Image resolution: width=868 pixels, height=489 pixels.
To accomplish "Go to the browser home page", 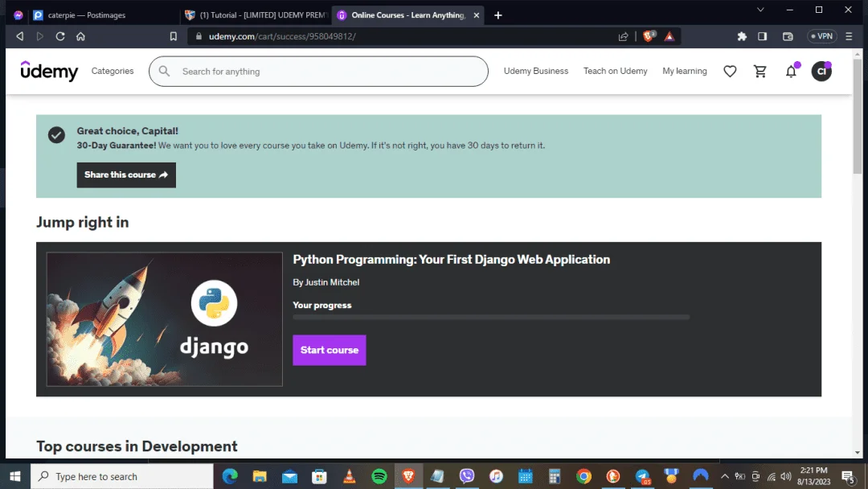I will [x=81, y=36].
